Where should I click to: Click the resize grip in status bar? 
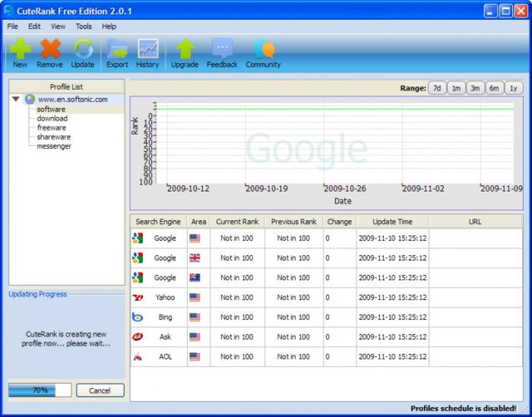525,410
